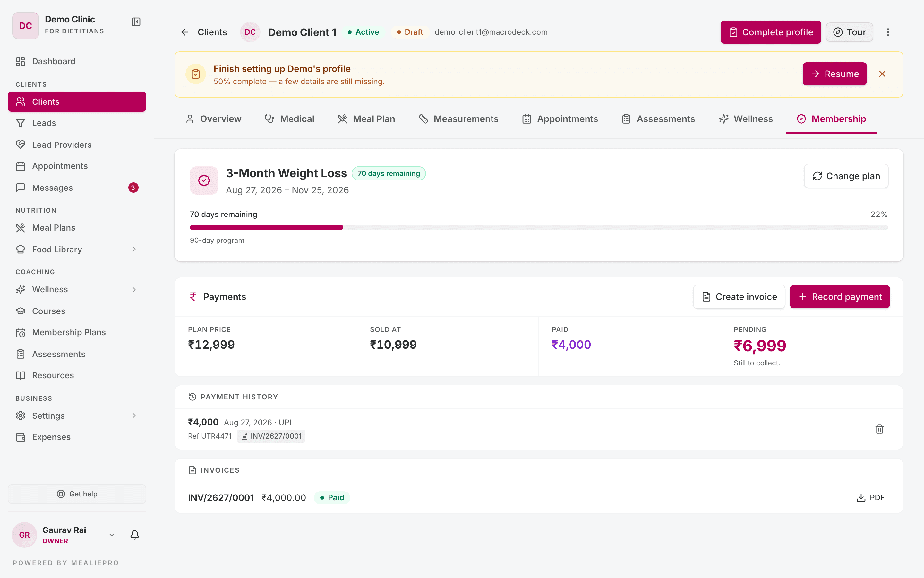Click Change plan button
The width and height of the screenshot is (924, 578).
[x=846, y=176]
